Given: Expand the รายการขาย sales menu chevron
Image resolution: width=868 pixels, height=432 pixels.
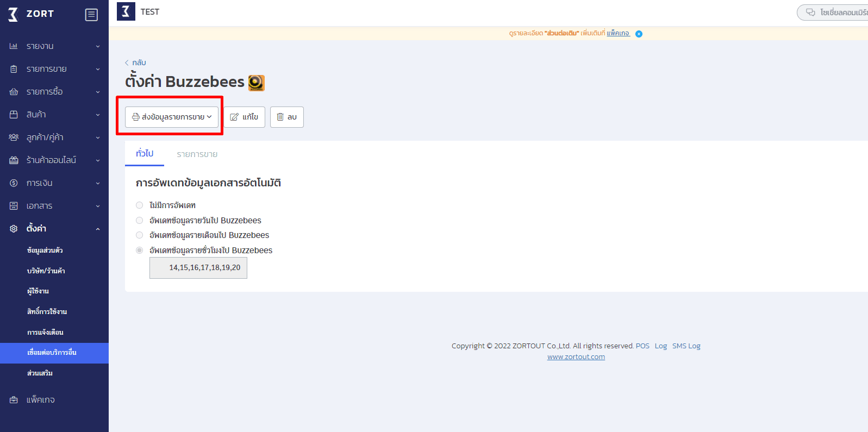Looking at the screenshot, I should (x=98, y=70).
